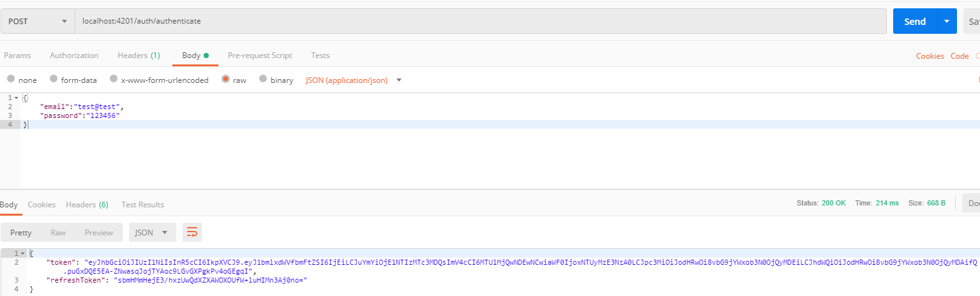Select the none body option
This screenshot has height=296, width=980.
[x=22, y=80]
